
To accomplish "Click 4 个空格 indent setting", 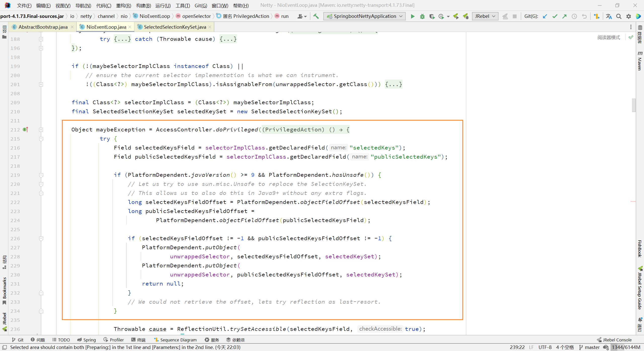I will 565,347.
